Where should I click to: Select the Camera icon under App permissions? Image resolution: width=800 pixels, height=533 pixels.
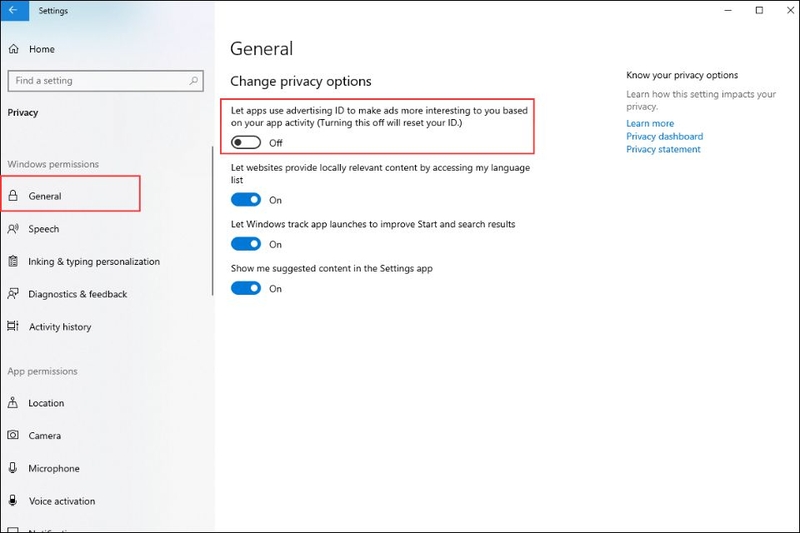coord(13,435)
